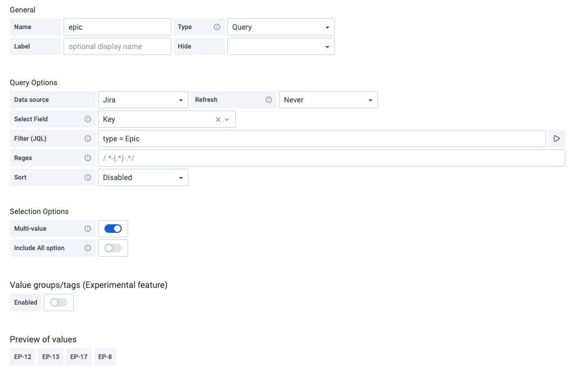
Task: Run the JQL query with the play icon
Action: [x=556, y=139]
